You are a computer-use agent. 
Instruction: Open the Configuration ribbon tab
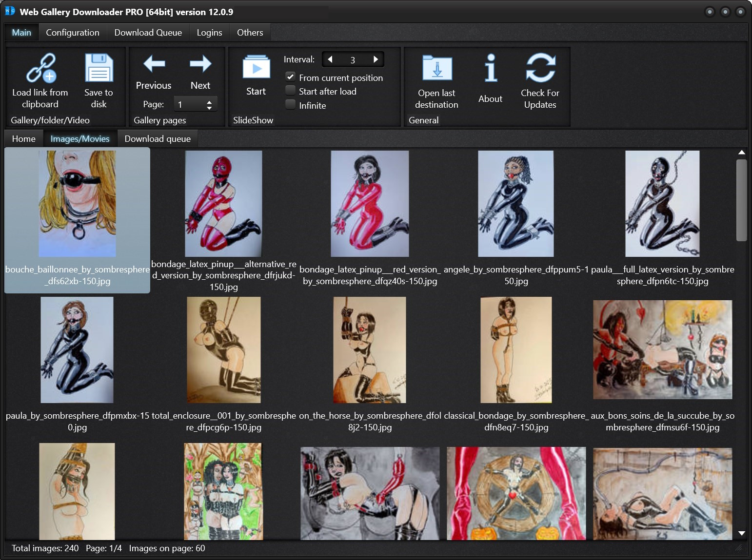[x=73, y=33]
